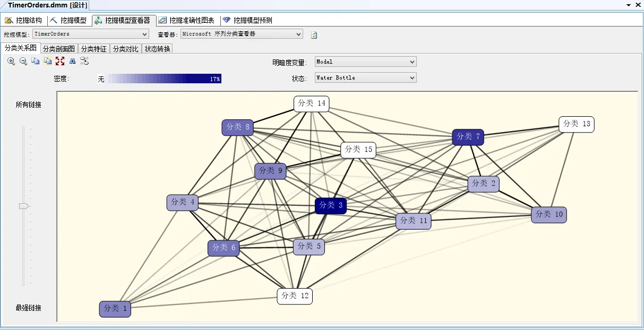Select cluster node 分类 10
The height and width of the screenshot is (330, 644).
[x=549, y=214]
